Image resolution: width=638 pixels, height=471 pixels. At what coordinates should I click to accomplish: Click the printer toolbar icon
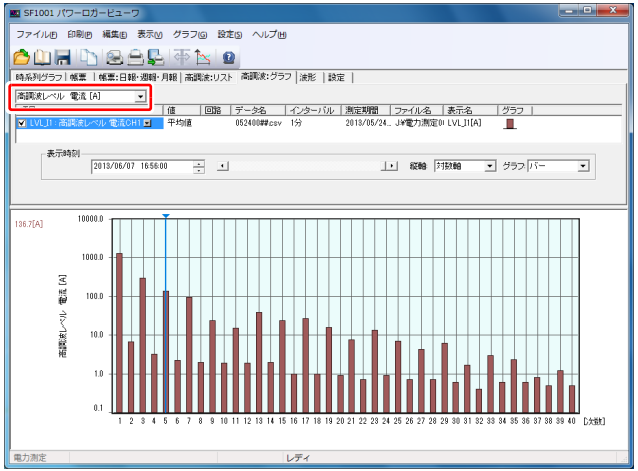(x=135, y=58)
